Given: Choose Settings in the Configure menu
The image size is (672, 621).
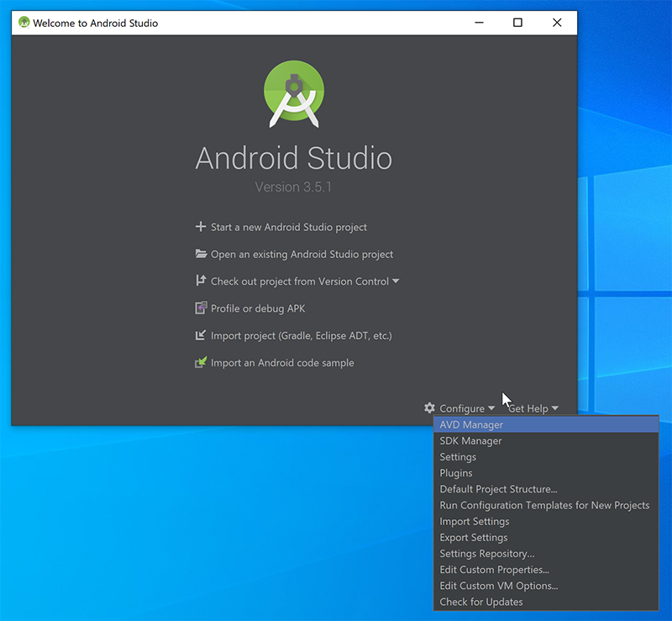Looking at the screenshot, I should (x=546, y=457).
